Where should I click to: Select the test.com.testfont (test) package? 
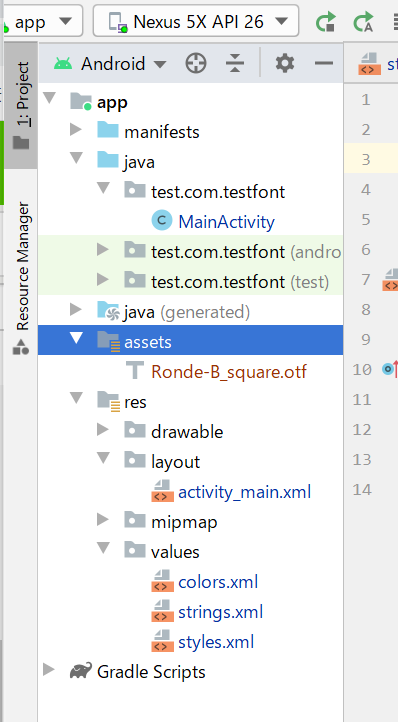[x=240, y=282]
